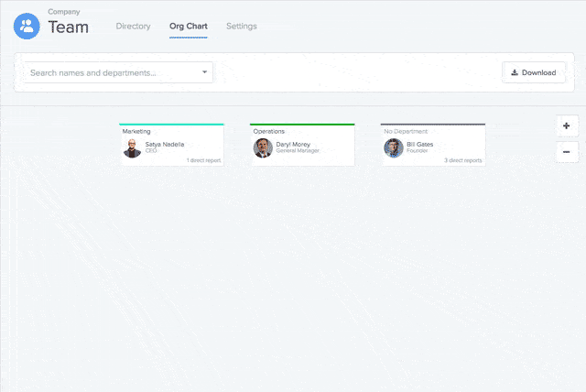This screenshot has width=586, height=392.
Task: Open the Settings tab
Action: (242, 27)
